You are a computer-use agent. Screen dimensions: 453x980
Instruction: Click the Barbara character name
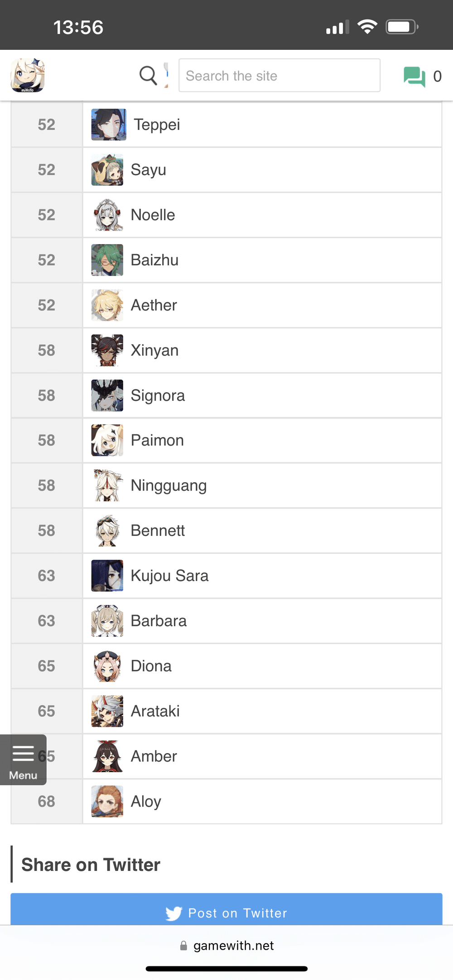(159, 620)
